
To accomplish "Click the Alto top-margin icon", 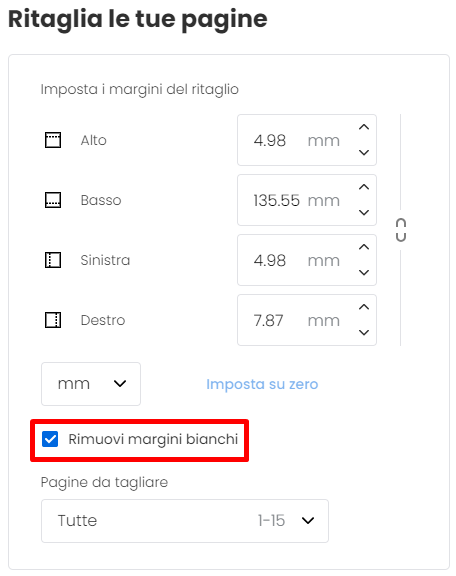I will (x=53, y=140).
